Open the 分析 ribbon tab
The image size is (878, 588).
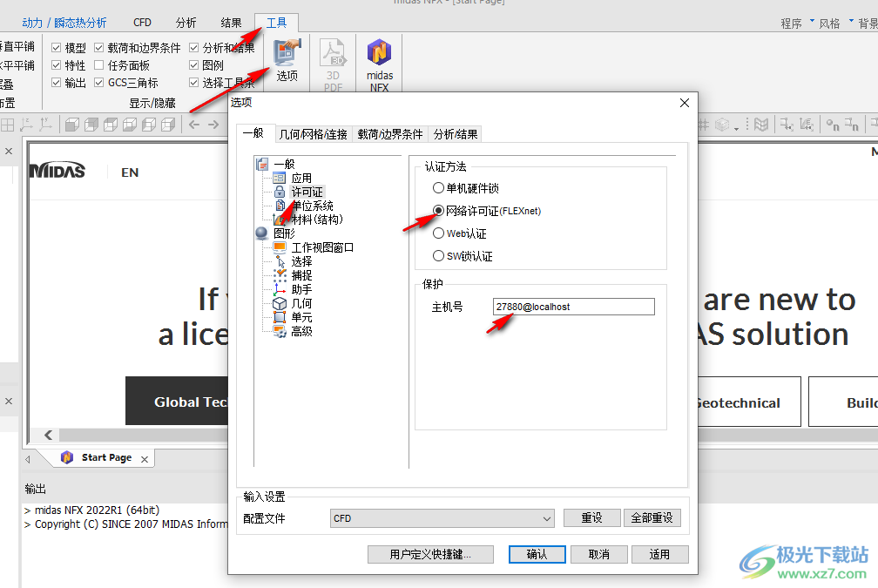pyautogui.click(x=186, y=23)
